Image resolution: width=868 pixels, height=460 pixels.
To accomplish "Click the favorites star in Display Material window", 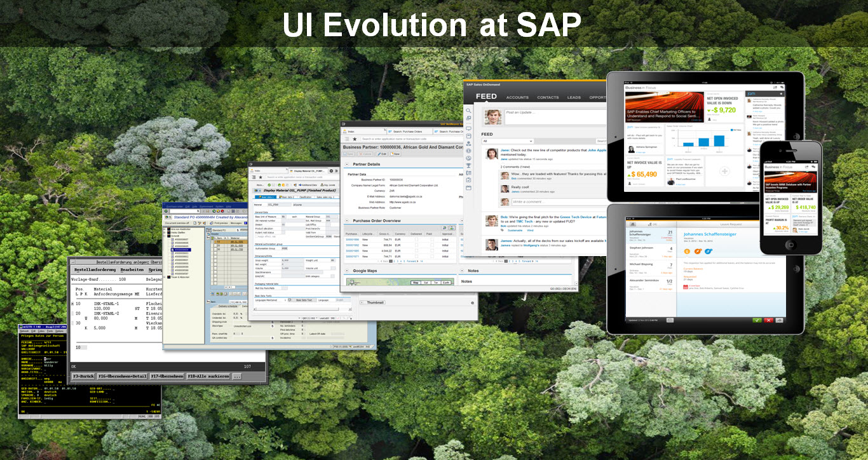I will (261, 177).
